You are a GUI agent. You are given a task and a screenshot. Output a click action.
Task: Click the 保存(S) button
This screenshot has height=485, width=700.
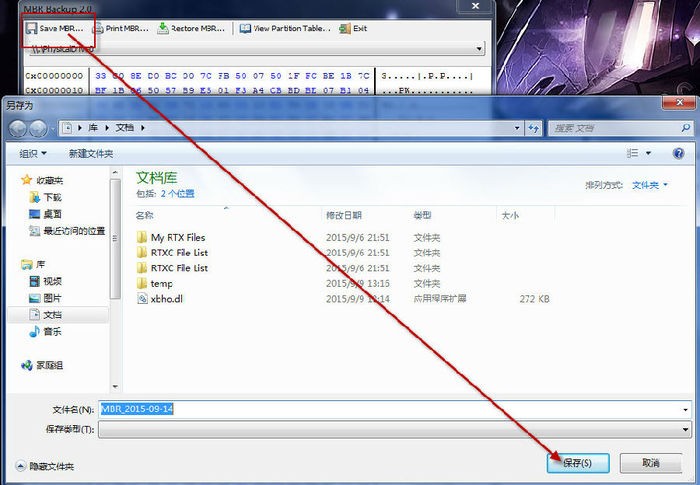click(x=578, y=463)
